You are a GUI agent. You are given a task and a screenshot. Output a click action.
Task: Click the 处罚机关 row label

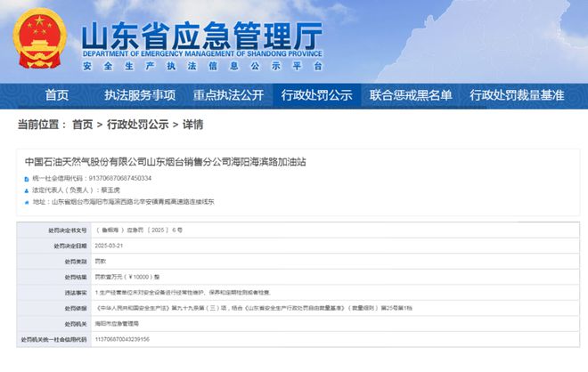pyautogui.click(x=76, y=324)
